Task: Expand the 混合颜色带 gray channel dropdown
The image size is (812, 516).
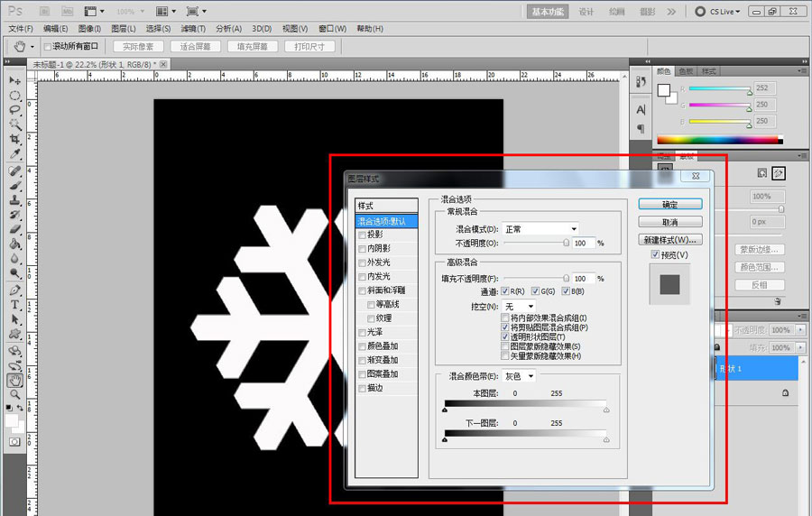Action: tap(519, 376)
